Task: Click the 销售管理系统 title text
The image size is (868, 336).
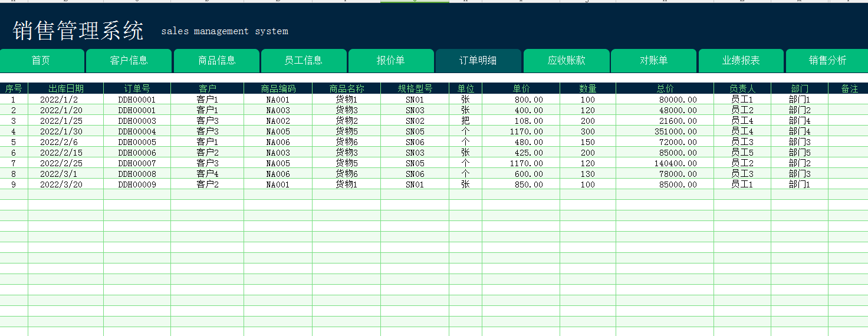Action: click(x=78, y=31)
